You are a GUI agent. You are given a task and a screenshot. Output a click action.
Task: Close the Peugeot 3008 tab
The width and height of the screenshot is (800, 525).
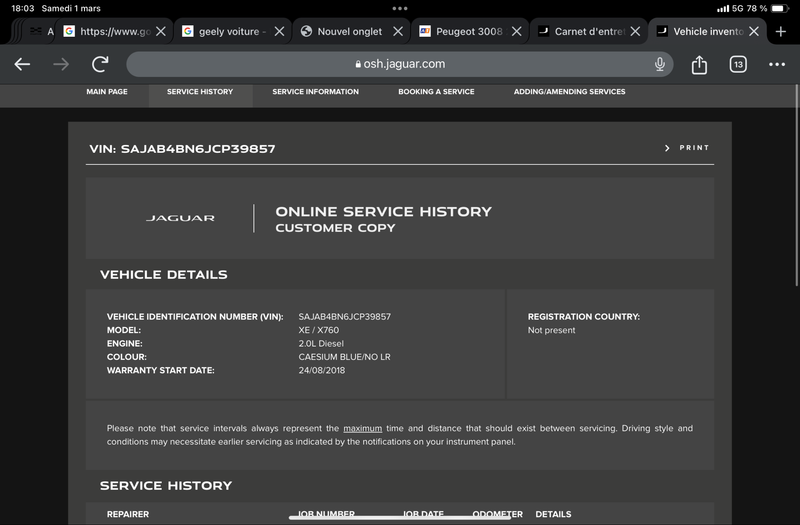pyautogui.click(x=516, y=32)
